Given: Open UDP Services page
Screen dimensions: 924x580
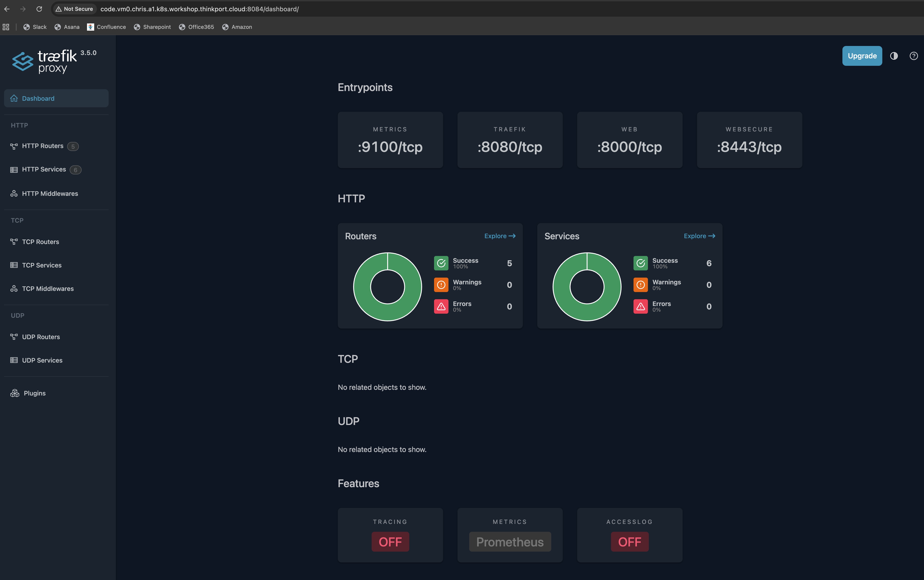Looking at the screenshot, I should click(42, 360).
